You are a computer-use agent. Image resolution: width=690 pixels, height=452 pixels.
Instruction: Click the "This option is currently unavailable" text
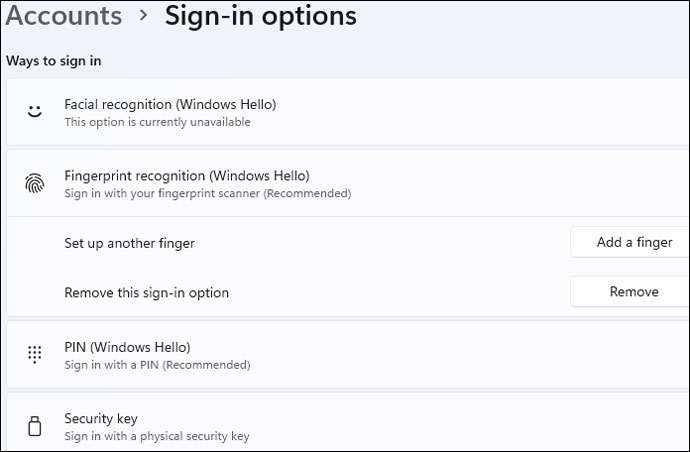(x=157, y=122)
